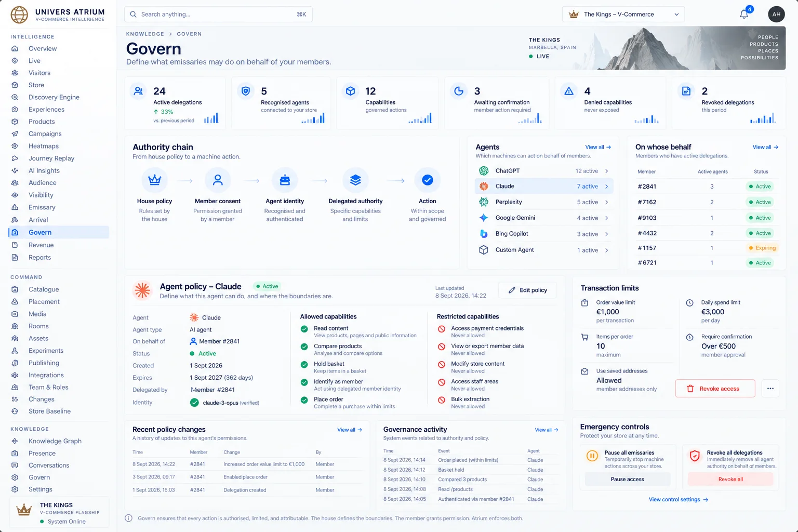Click the Pause access button
The width and height of the screenshot is (798, 532).
click(x=628, y=479)
